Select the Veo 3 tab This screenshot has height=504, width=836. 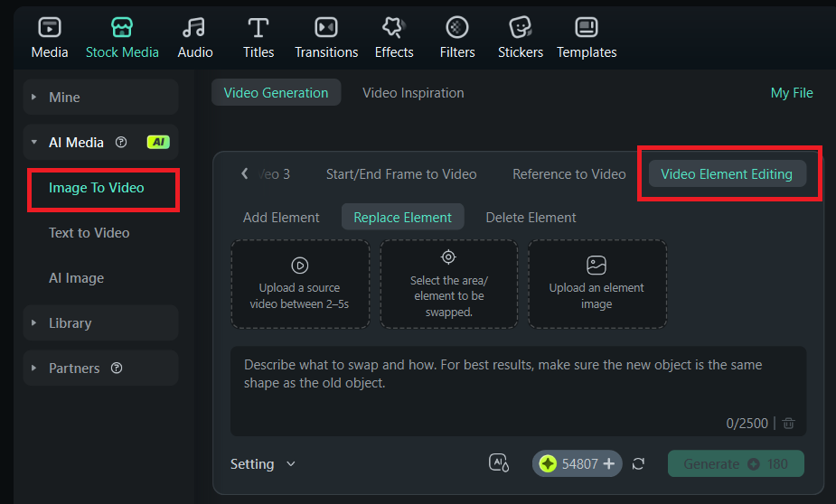coord(274,174)
